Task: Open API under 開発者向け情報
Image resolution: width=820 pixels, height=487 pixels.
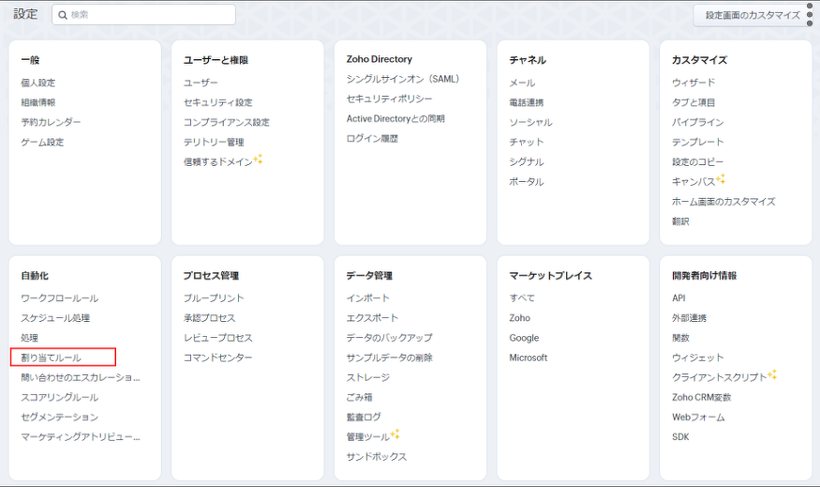Action: point(679,298)
